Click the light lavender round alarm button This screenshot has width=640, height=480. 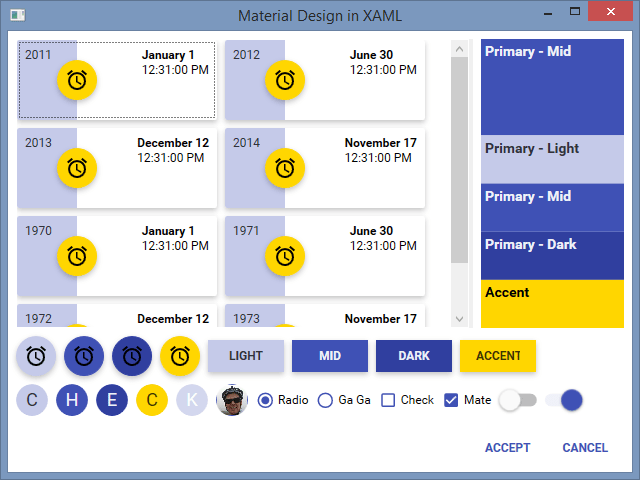[36, 355]
